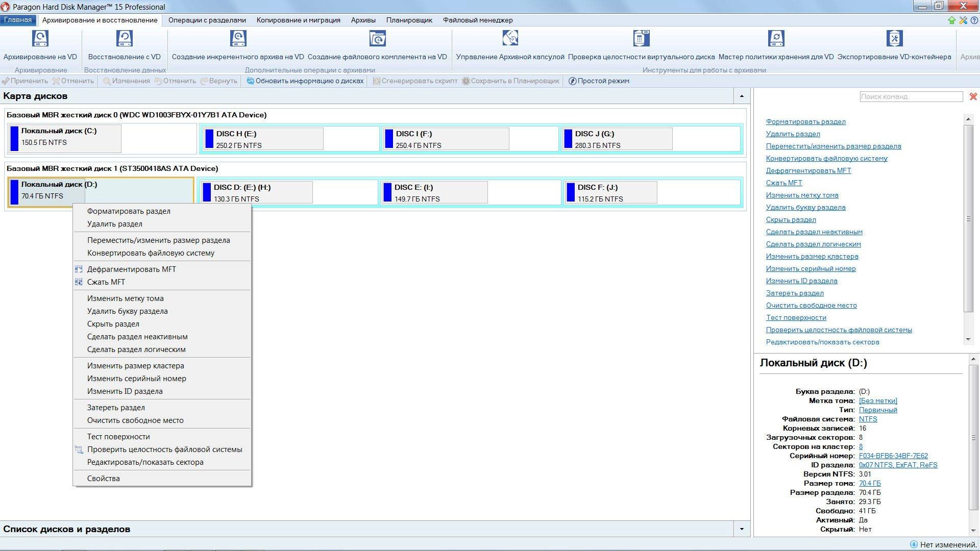Click the icon beside Проверить целостность файловой системы
This screenshot has height=551, width=980.
(x=79, y=449)
